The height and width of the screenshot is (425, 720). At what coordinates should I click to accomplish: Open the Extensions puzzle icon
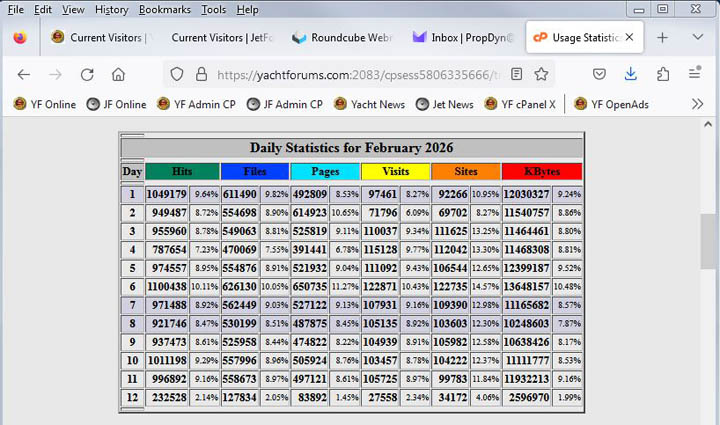click(663, 74)
